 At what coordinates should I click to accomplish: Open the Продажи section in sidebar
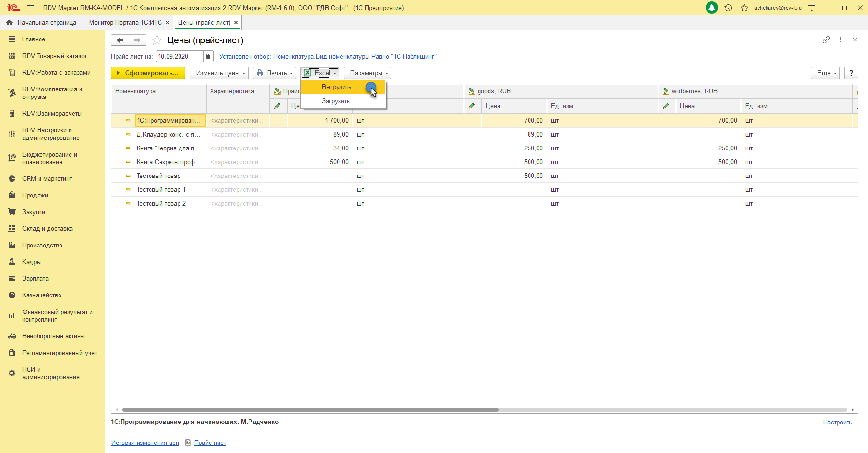(35, 196)
